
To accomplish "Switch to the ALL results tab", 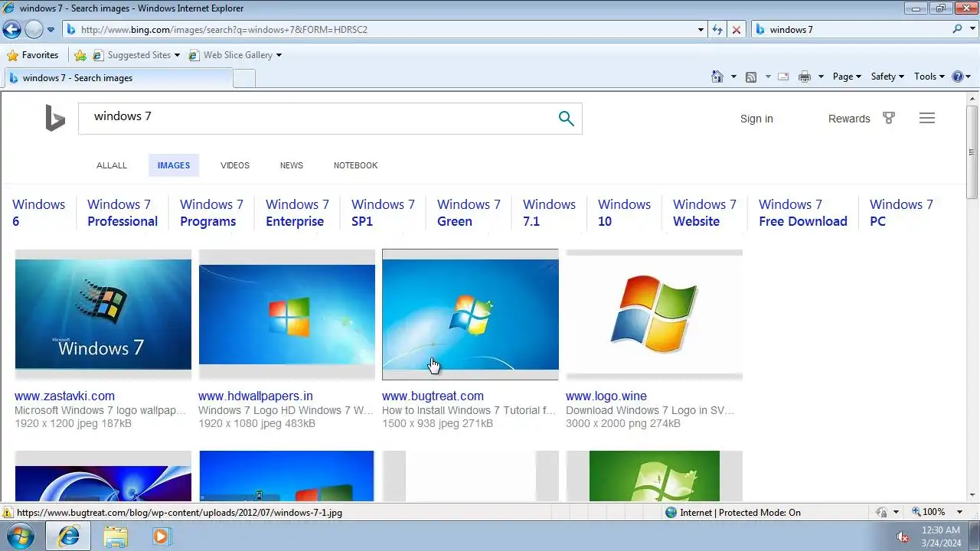I will point(112,165).
